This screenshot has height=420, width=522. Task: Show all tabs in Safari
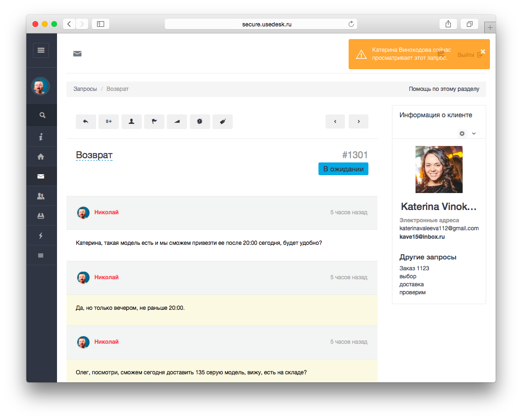pos(469,24)
